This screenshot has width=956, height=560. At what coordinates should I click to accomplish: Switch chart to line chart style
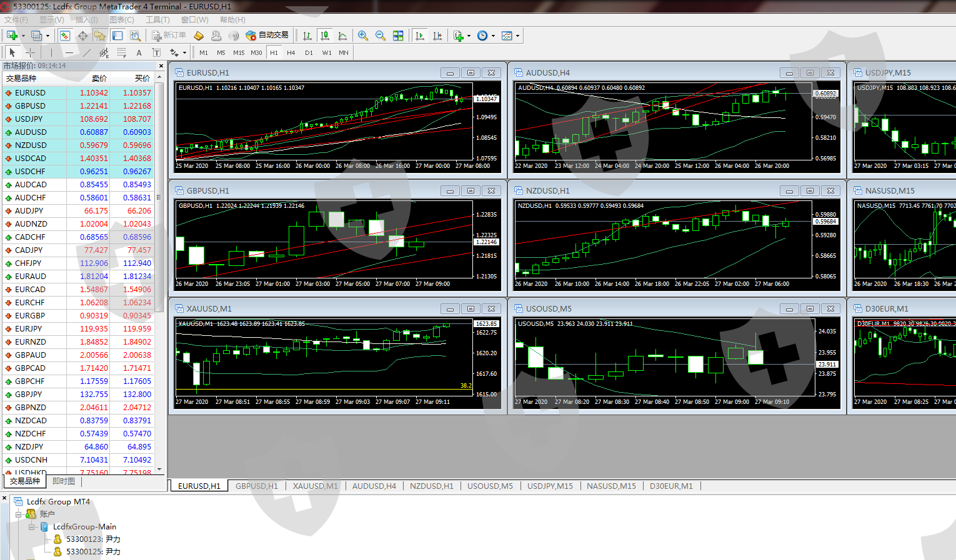point(342,36)
